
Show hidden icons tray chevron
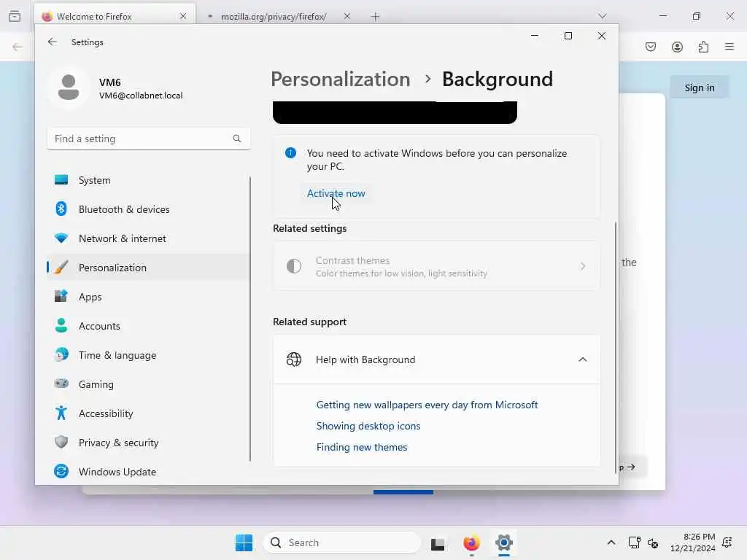pos(611,542)
